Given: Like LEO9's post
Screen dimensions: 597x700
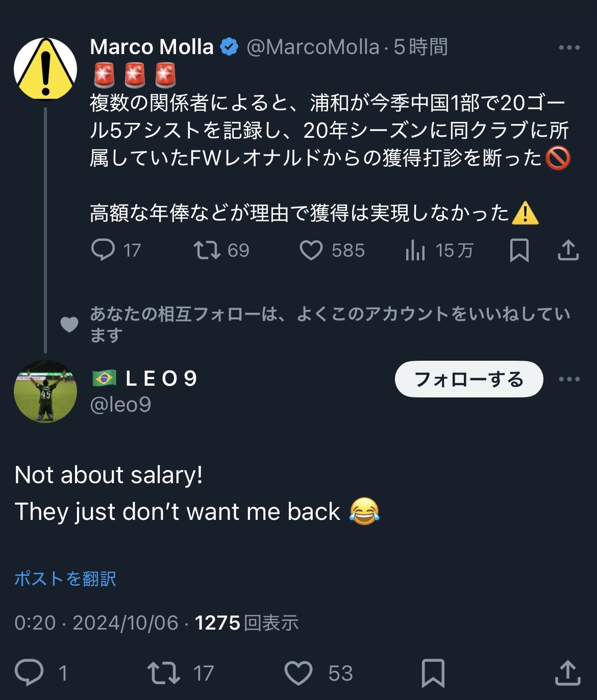Looking at the screenshot, I should click(x=298, y=672).
